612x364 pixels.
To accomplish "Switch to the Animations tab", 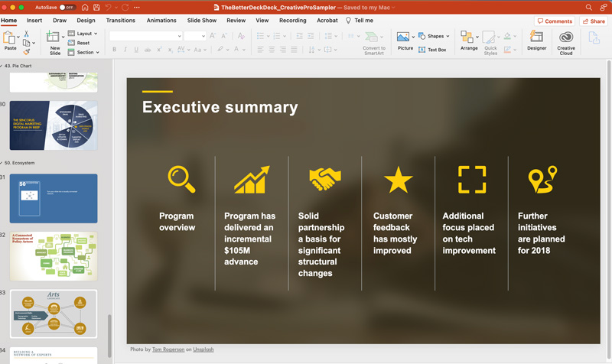I will 161,21.
